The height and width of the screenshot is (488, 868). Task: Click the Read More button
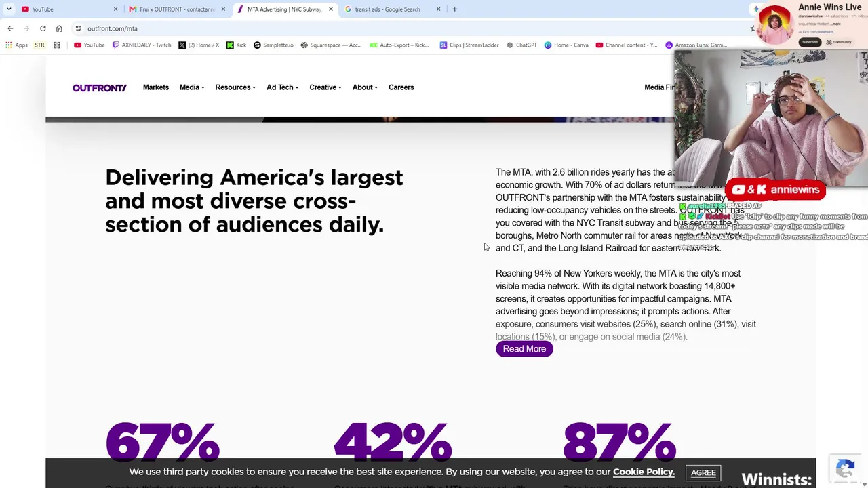coord(524,349)
